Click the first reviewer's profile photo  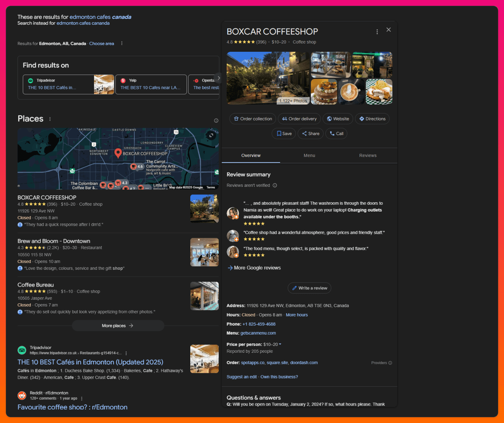point(233,213)
